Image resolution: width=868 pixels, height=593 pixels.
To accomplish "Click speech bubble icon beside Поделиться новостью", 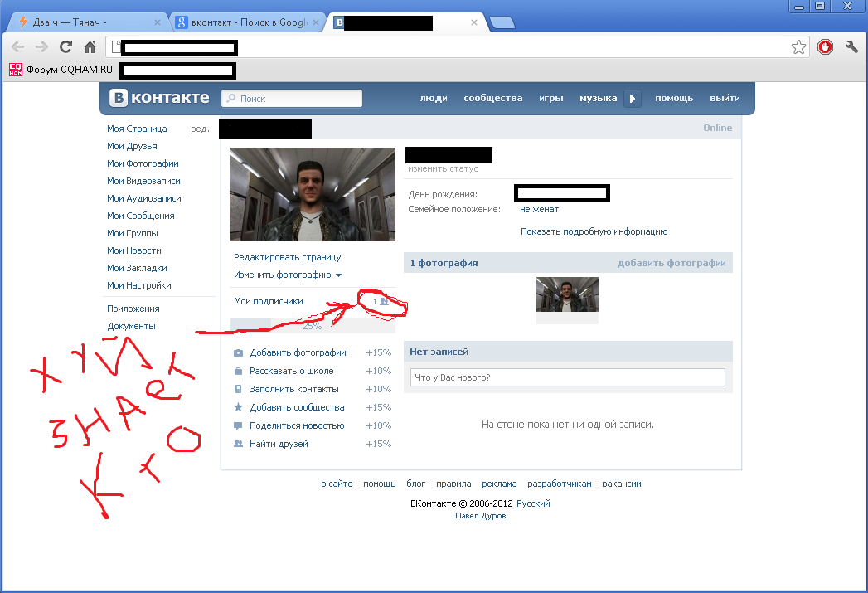I will (238, 425).
